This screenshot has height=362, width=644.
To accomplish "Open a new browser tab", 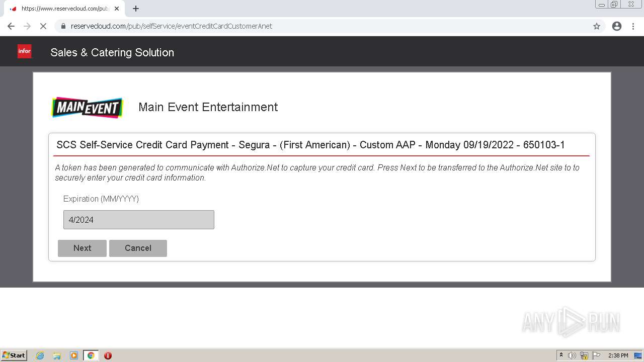I will pos(136,9).
